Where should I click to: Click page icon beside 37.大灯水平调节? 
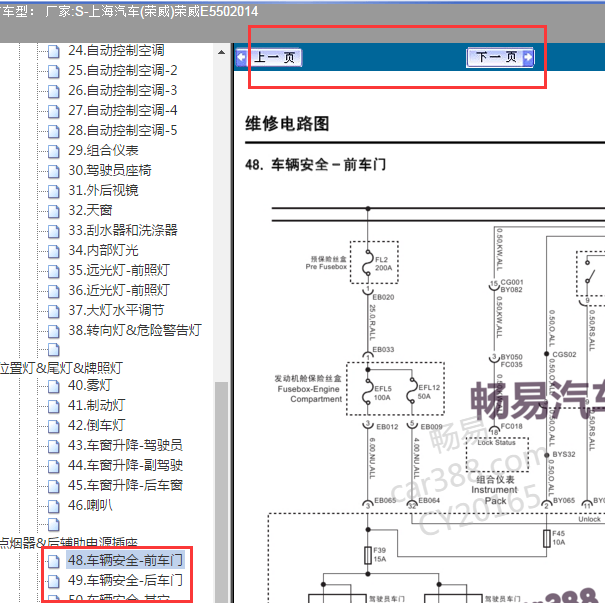[54, 312]
